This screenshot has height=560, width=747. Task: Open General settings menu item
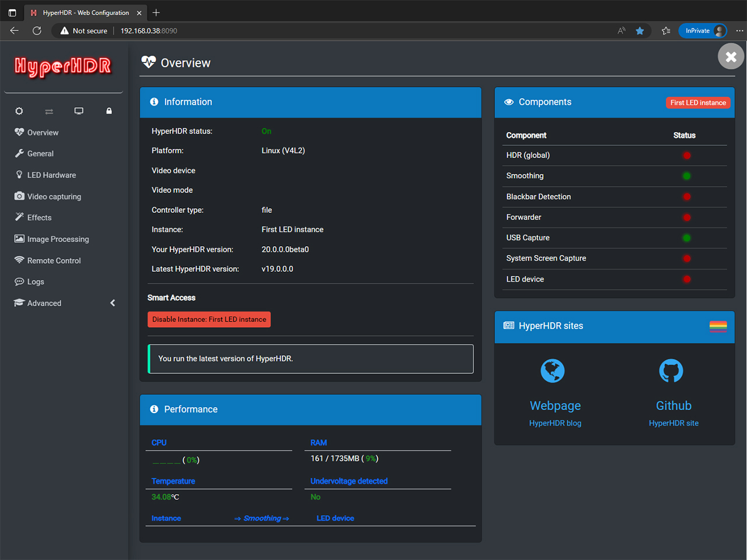pyautogui.click(x=40, y=153)
